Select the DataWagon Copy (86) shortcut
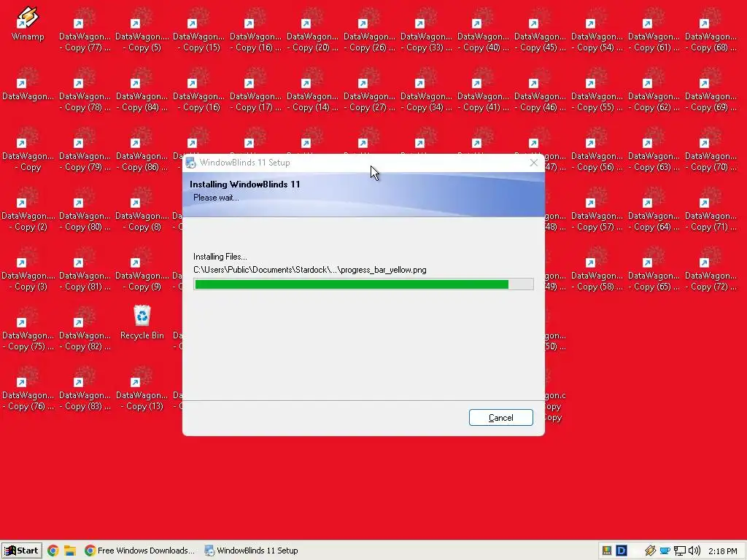The image size is (747, 560). [142, 150]
